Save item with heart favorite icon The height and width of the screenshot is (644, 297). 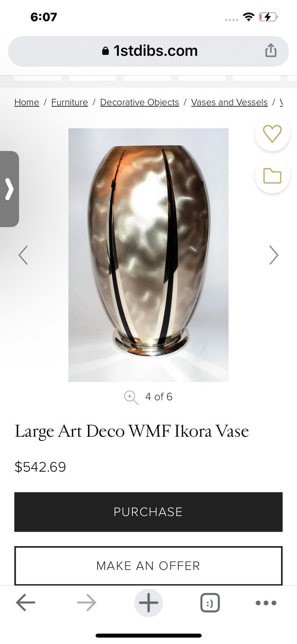(272, 134)
